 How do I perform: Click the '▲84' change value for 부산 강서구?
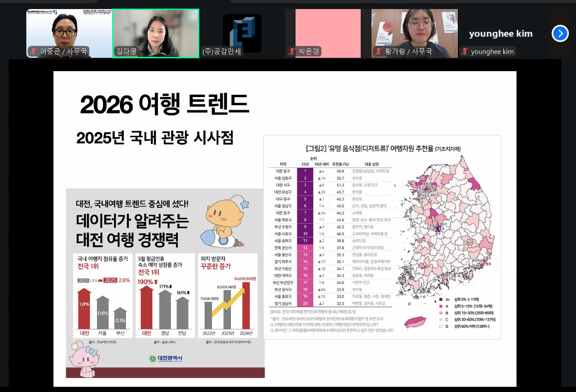(321, 290)
